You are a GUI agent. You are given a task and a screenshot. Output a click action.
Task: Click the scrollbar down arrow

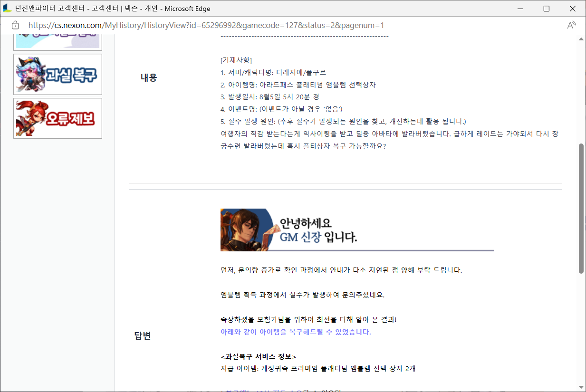click(581, 387)
